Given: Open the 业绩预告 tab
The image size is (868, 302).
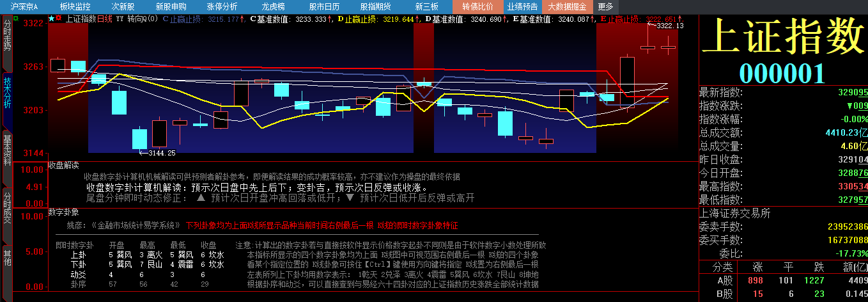Looking at the screenshot, I should click(522, 6).
